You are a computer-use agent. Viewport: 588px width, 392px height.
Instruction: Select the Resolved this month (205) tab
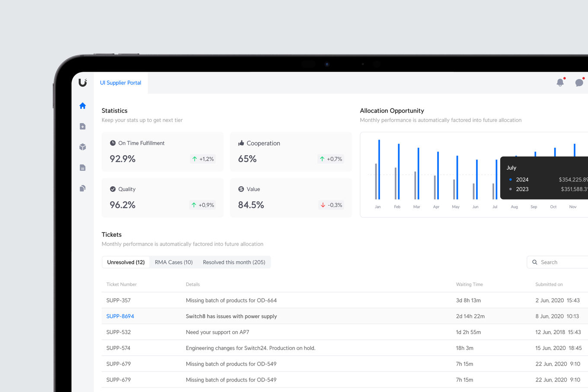click(x=234, y=262)
